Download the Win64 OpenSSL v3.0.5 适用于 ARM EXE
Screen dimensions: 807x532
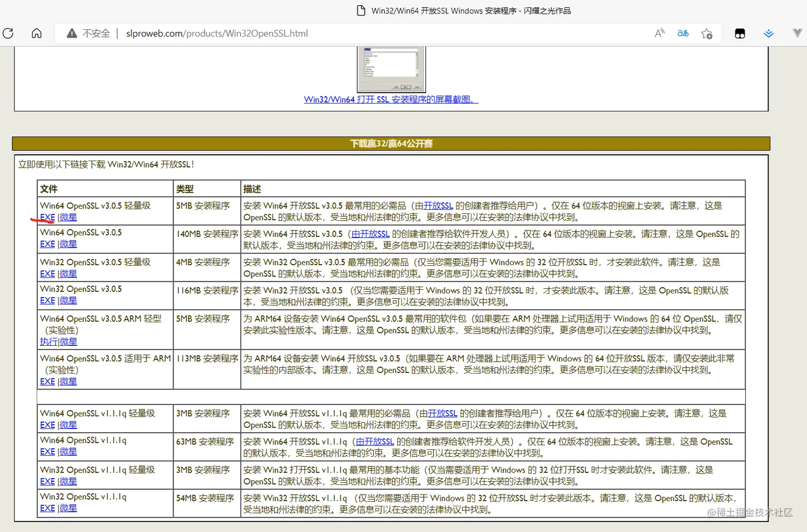click(48, 382)
